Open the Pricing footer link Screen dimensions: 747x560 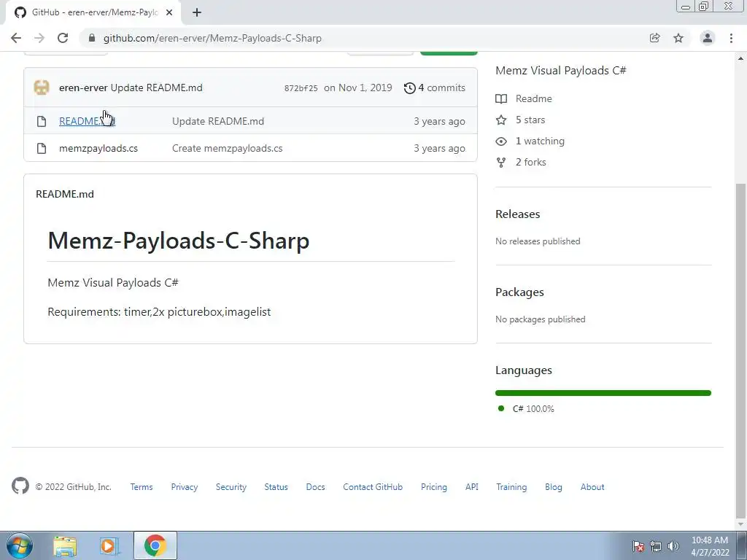click(434, 486)
